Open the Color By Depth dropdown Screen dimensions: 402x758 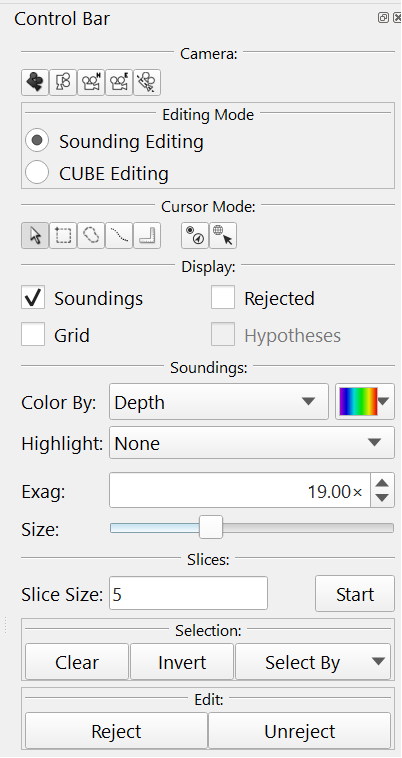point(219,402)
